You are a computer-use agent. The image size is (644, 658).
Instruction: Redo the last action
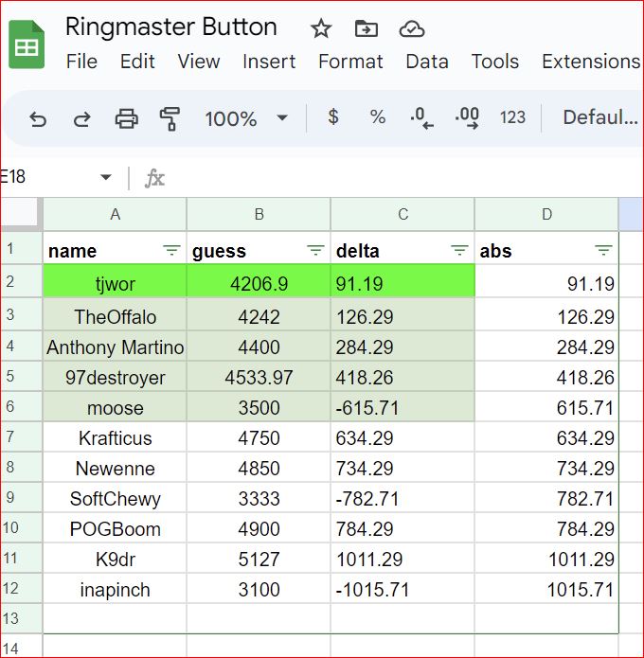coord(81,118)
